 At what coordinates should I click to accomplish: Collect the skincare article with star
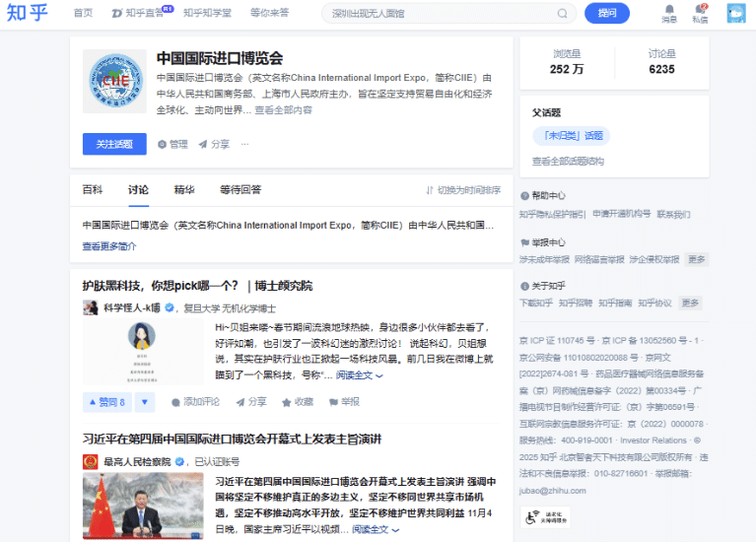click(298, 402)
